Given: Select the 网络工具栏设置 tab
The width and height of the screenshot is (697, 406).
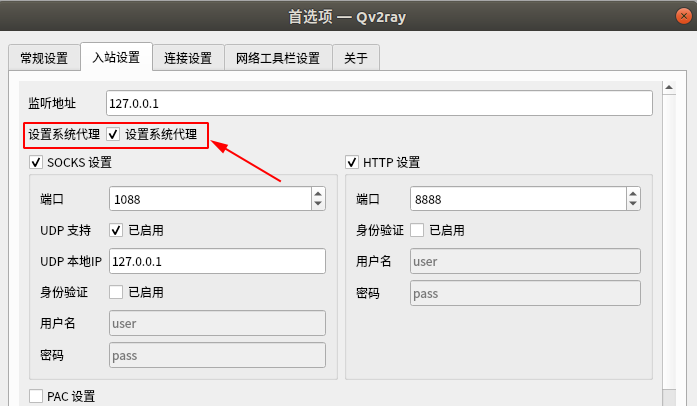Looking at the screenshot, I should tap(277, 58).
